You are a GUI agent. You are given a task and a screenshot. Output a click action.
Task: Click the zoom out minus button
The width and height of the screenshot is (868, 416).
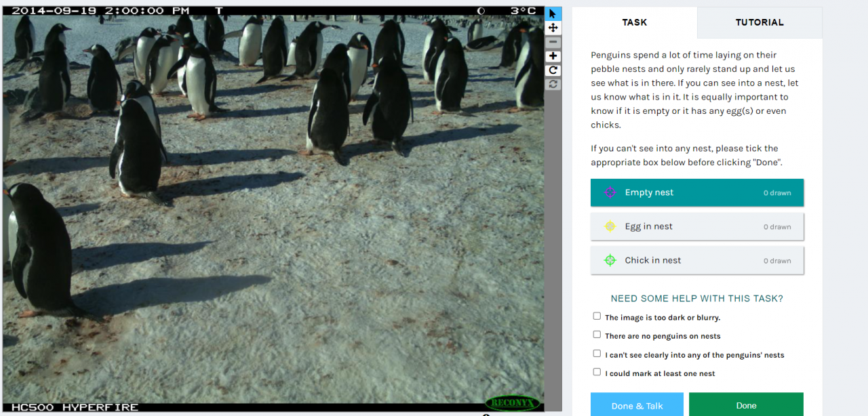(x=553, y=42)
